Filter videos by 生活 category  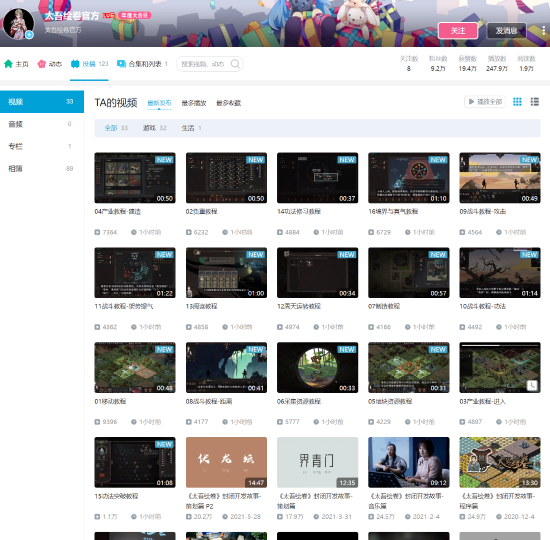pyautogui.click(x=191, y=128)
